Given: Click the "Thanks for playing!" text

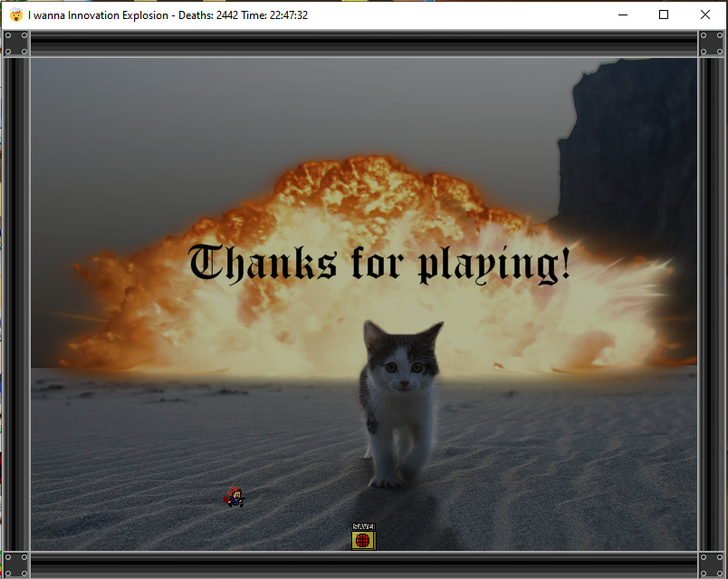Looking at the screenshot, I should [x=378, y=264].
